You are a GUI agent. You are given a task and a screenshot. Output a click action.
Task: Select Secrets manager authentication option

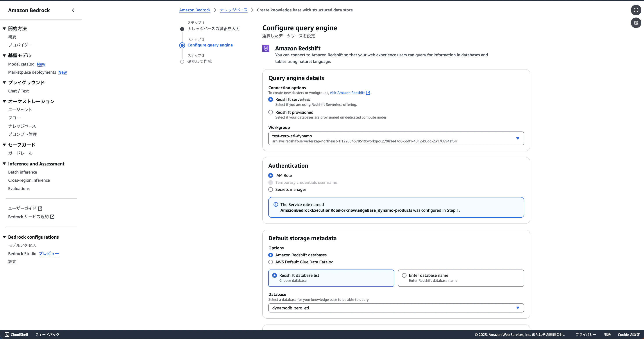tap(270, 189)
